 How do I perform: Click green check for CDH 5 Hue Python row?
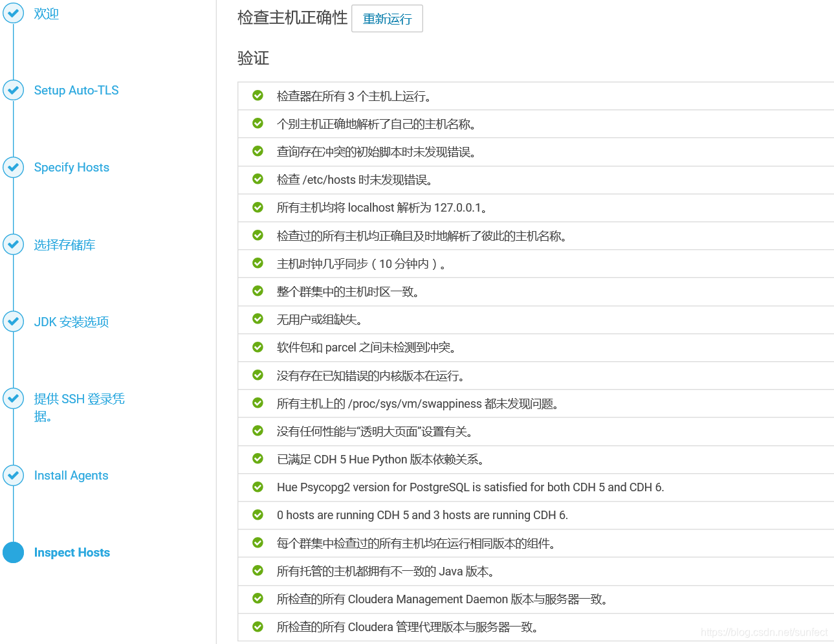[x=258, y=458]
